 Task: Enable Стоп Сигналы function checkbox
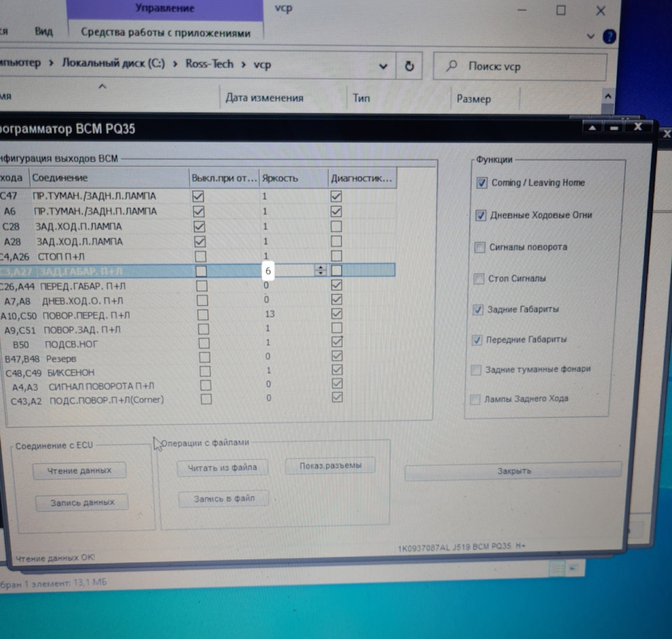479,279
